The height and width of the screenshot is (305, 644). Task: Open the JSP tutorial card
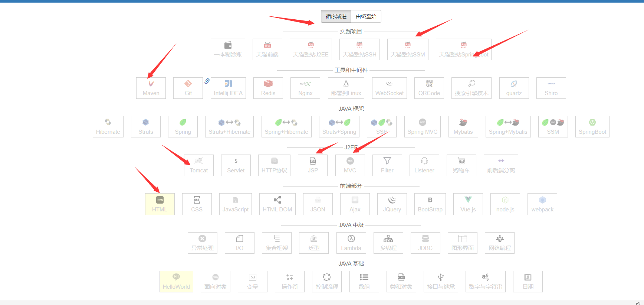click(313, 165)
